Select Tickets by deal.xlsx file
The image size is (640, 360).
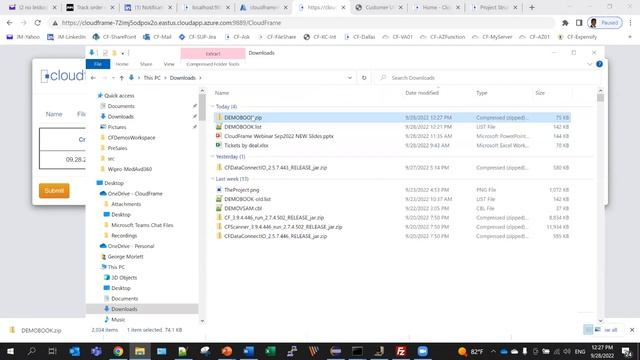tap(246, 145)
